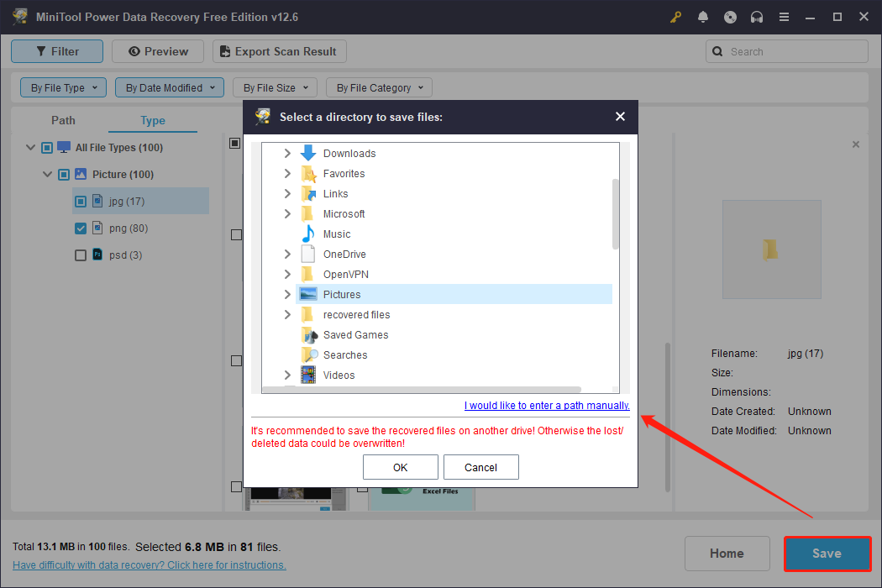Switch to the Path tab

coord(63,120)
